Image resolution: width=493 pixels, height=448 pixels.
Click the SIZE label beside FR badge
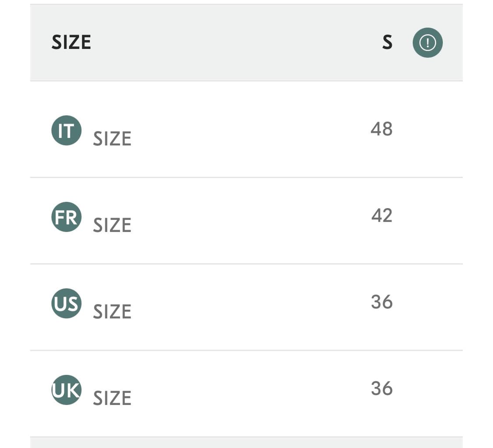(112, 225)
